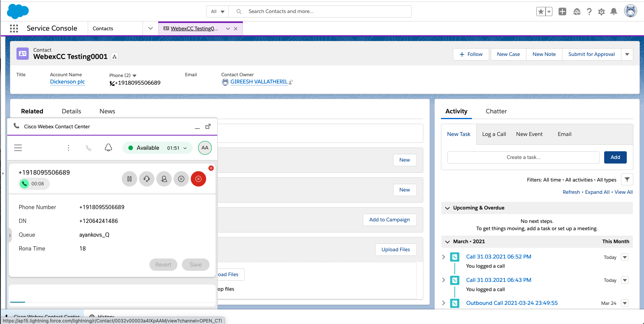644x324 pixels.
Task: Open the Available agent status dropdown
Action: click(x=157, y=148)
